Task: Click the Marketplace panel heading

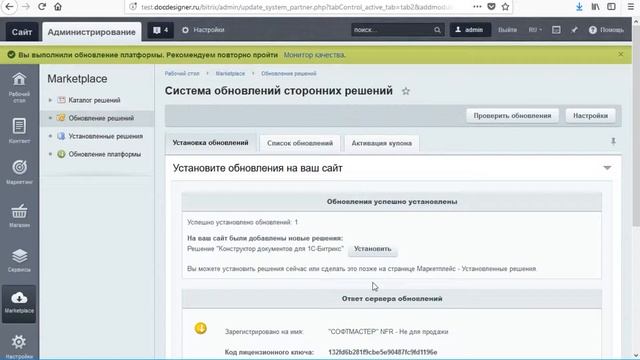Action: click(x=77, y=79)
